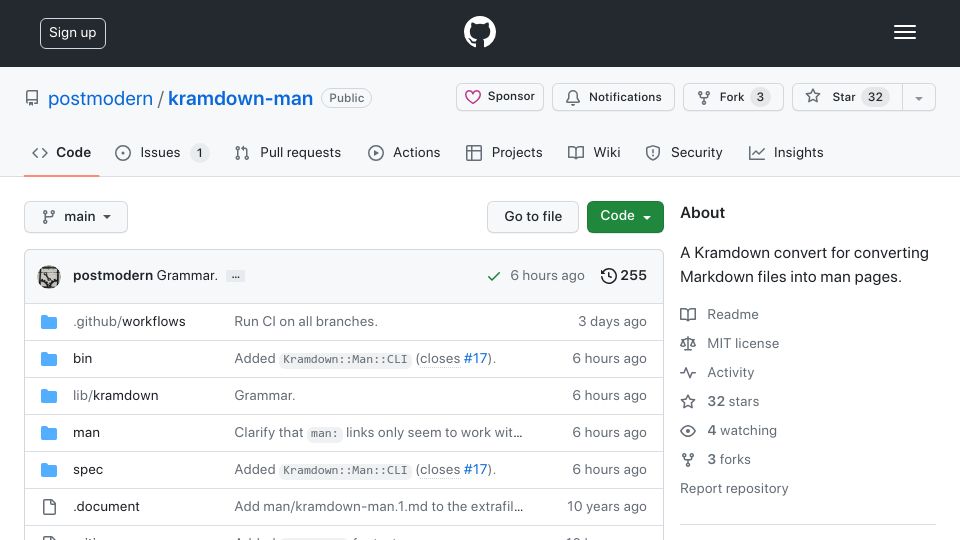Open the Security tab
The width and height of the screenshot is (960, 540).
pyautogui.click(x=684, y=152)
